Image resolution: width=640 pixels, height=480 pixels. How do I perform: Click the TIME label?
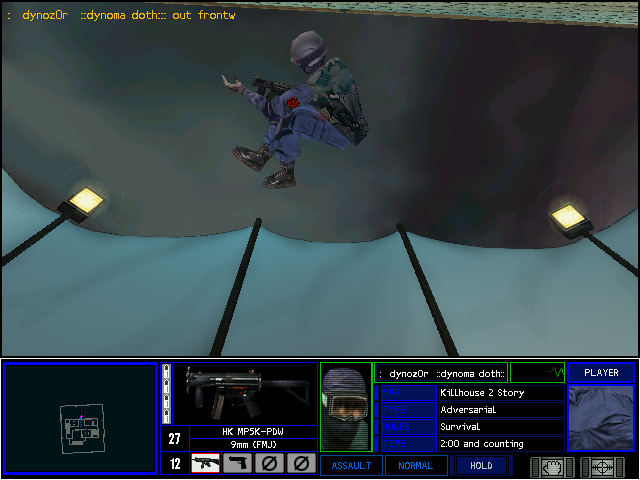409,444
